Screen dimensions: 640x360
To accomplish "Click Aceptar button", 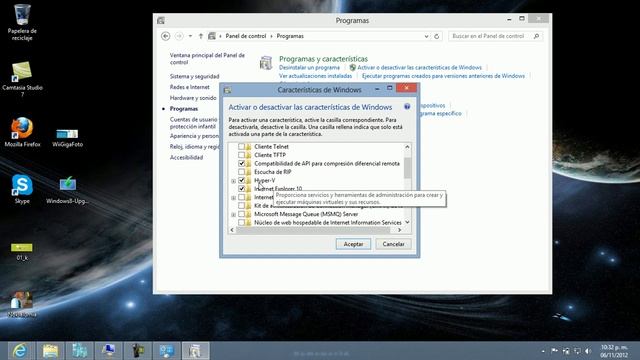I will point(353,244).
